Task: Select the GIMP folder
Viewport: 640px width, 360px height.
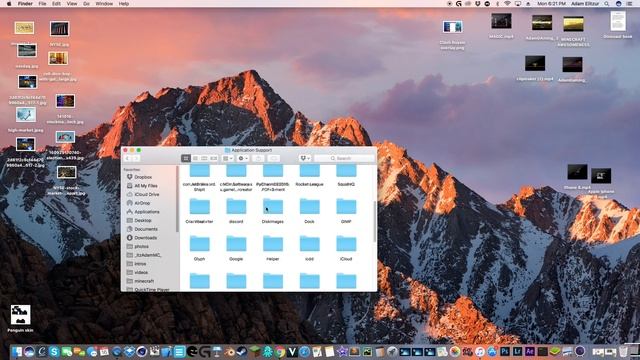Action: point(346,207)
